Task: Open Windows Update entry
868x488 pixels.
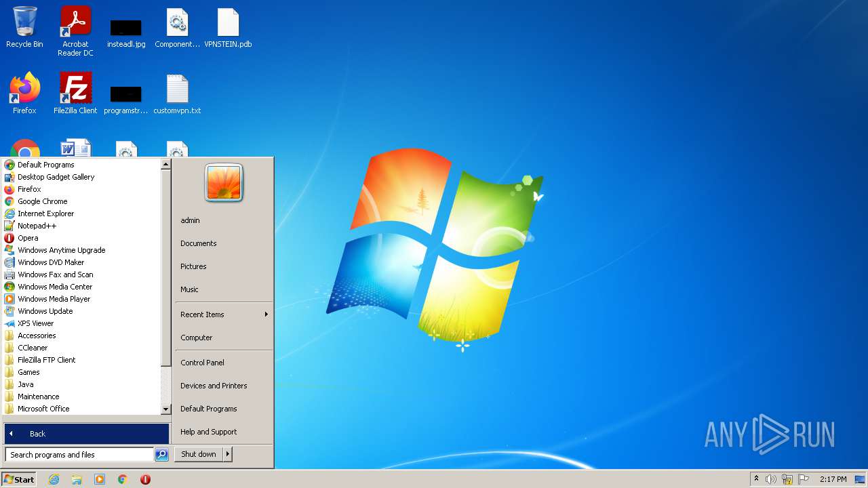Action: [81, 311]
